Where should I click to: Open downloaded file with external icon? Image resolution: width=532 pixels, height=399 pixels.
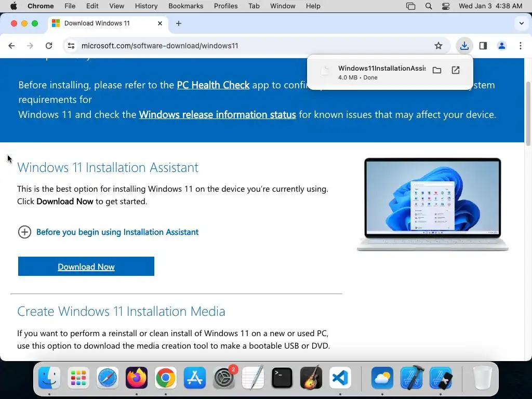[456, 70]
